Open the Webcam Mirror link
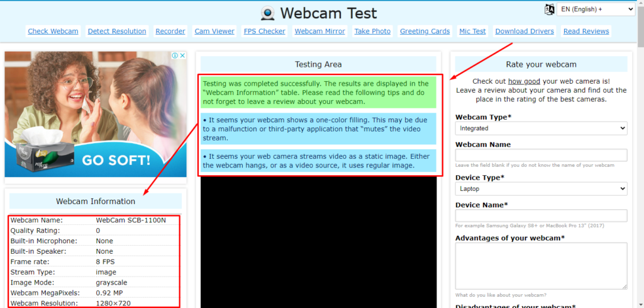 pyautogui.click(x=320, y=31)
